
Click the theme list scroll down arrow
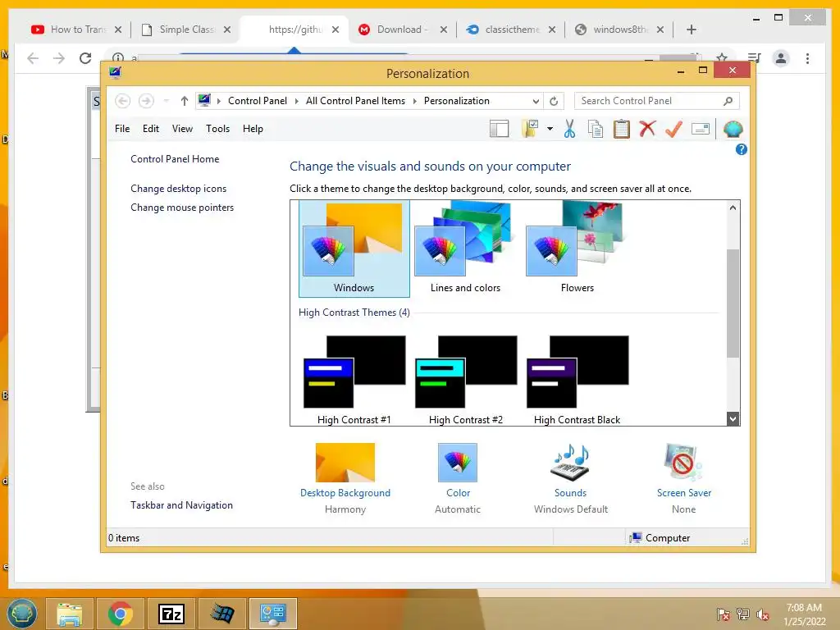point(733,419)
